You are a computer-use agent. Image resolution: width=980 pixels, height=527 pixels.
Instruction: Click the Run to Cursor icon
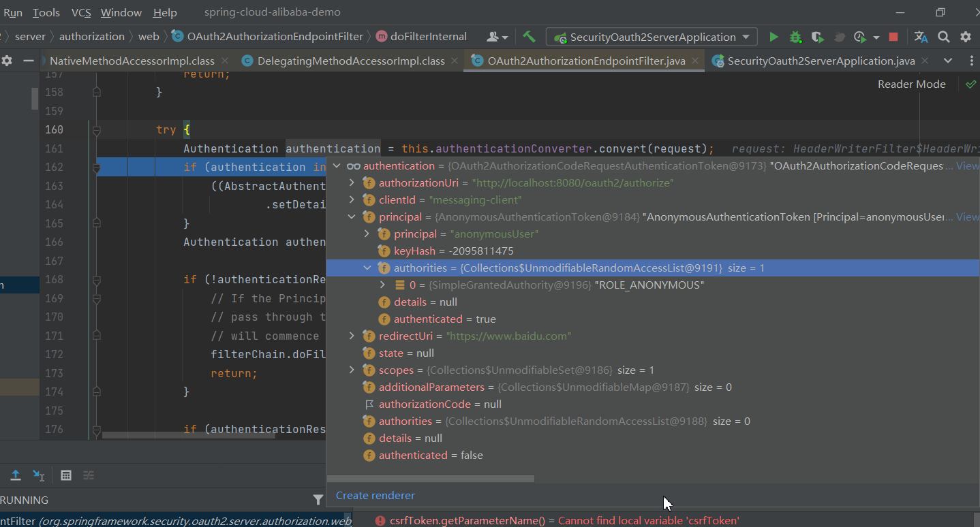tap(39, 475)
